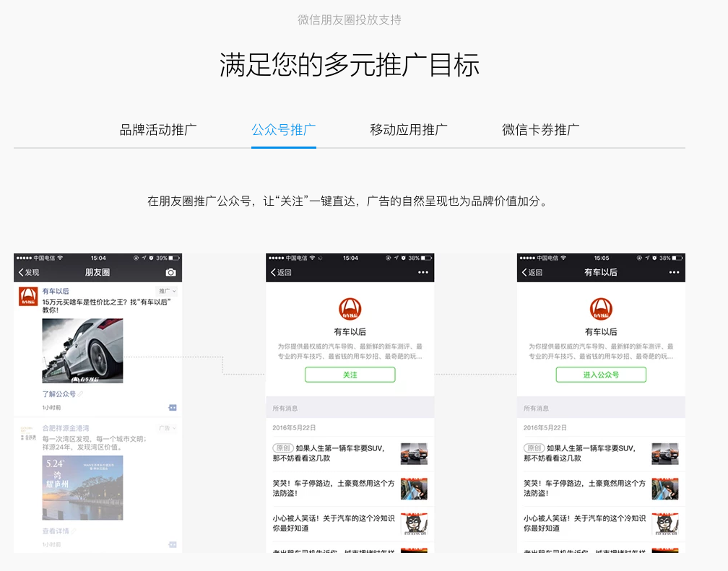
Task: Click the 微信朋友圈投放支持 subtitle text
Action: click(x=349, y=20)
